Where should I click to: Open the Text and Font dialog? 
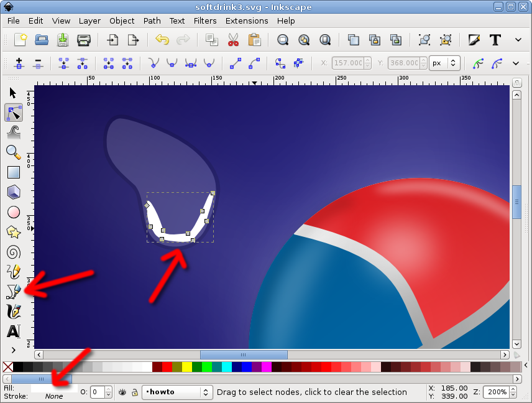pos(495,40)
